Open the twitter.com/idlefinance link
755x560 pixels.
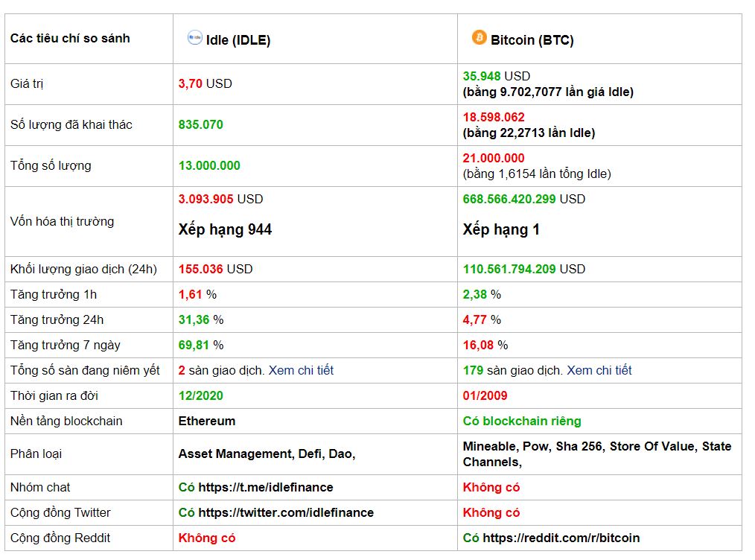tap(286, 512)
